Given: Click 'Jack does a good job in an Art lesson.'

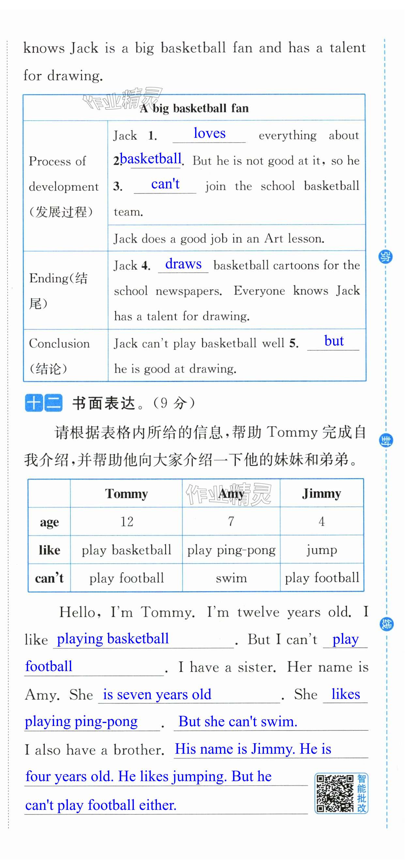Looking at the screenshot, I should [x=219, y=239].
